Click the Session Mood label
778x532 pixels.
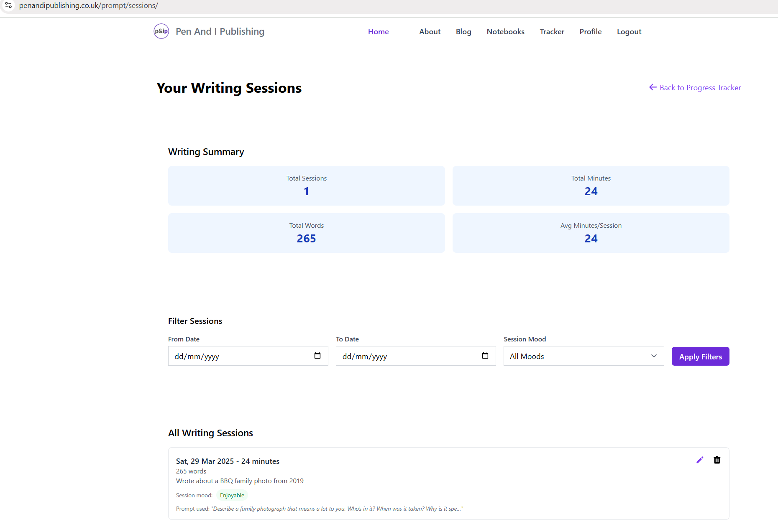(x=525, y=339)
